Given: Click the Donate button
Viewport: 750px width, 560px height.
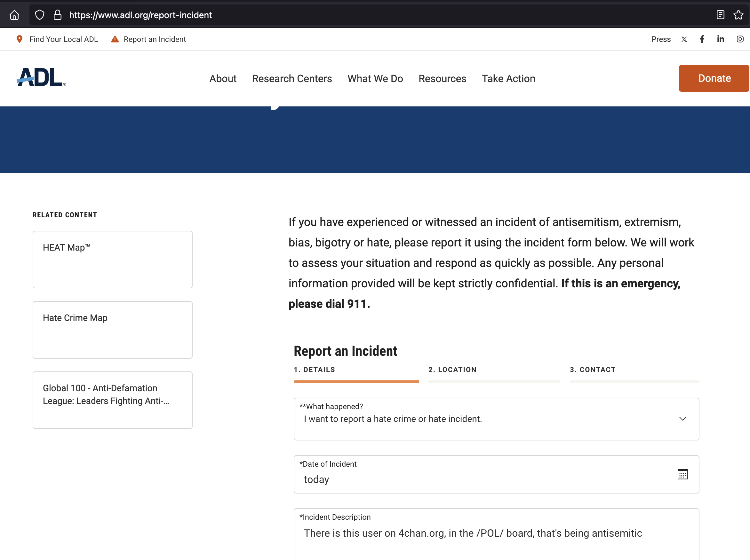Looking at the screenshot, I should point(714,78).
